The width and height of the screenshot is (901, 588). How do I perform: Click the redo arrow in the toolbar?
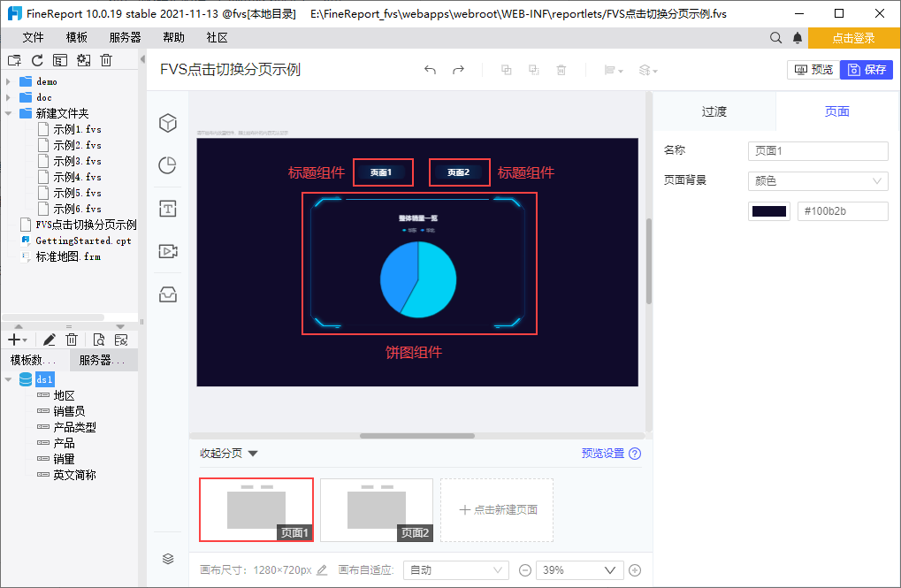click(458, 70)
